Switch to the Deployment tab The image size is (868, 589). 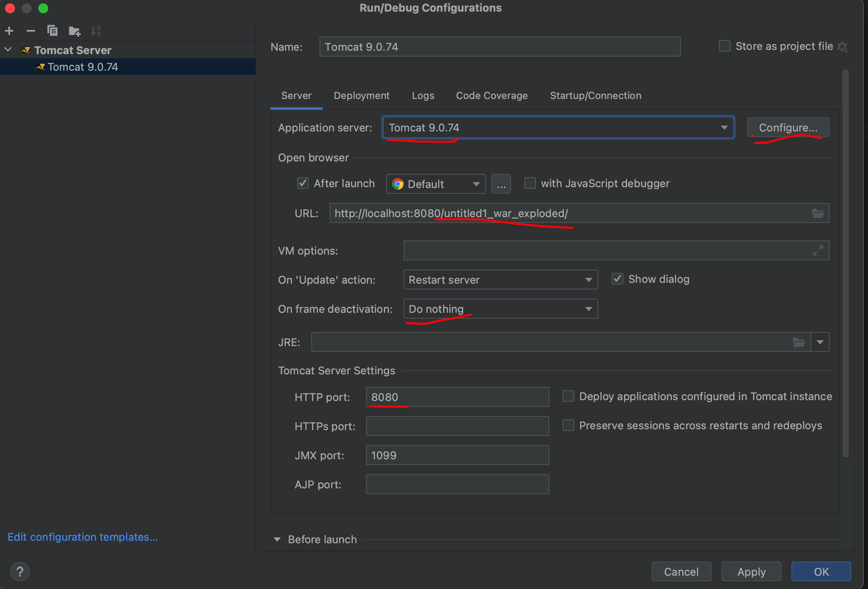(x=361, y=96)
